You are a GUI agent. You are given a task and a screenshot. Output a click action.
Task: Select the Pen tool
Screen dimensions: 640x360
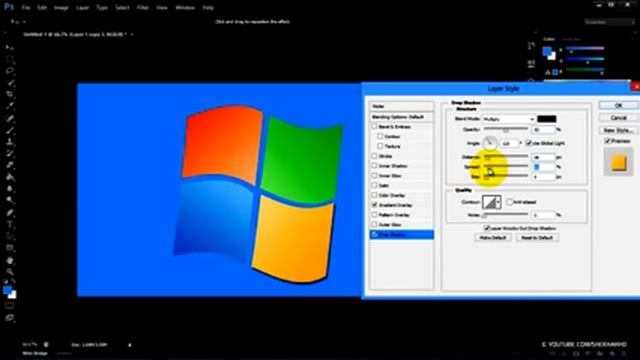9,213
